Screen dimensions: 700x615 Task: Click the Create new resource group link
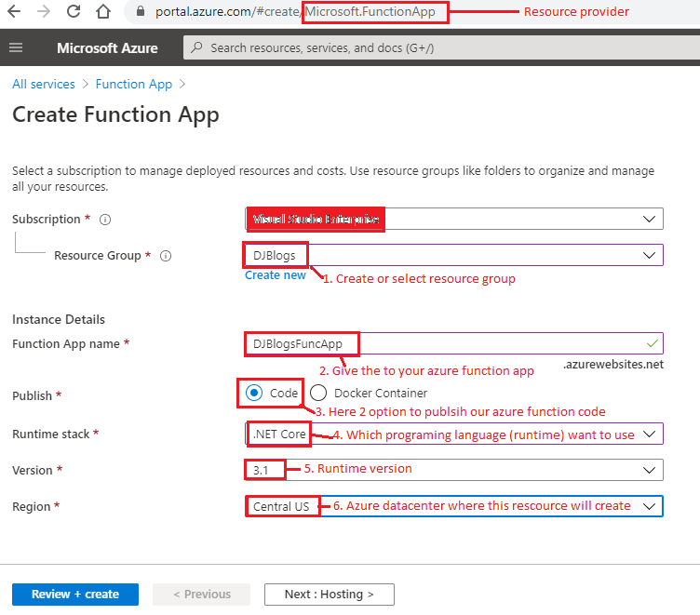point(275,274)
